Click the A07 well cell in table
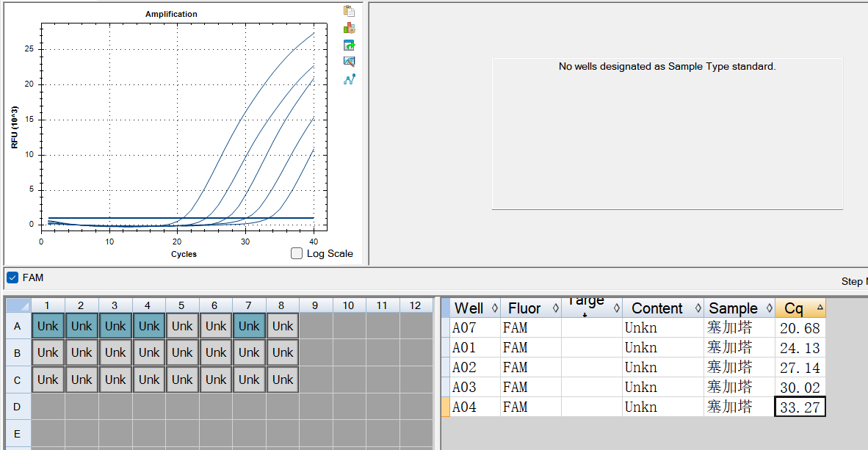 point(475,327)
